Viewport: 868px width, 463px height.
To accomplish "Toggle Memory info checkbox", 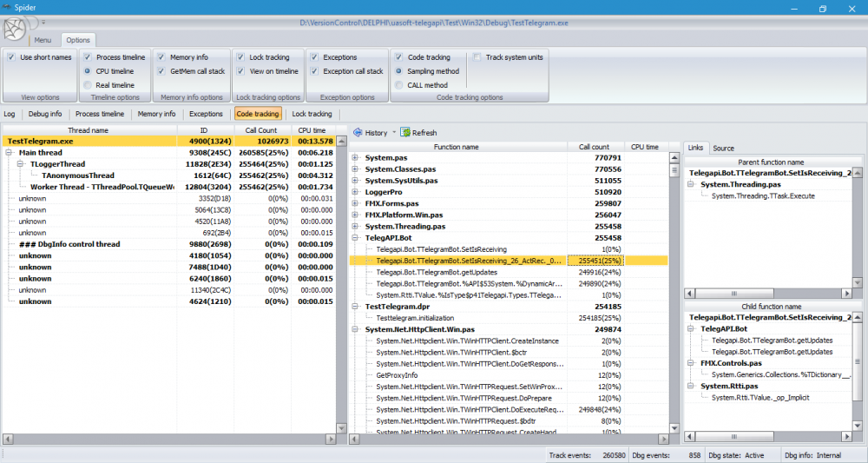I will tap(161, 57).
